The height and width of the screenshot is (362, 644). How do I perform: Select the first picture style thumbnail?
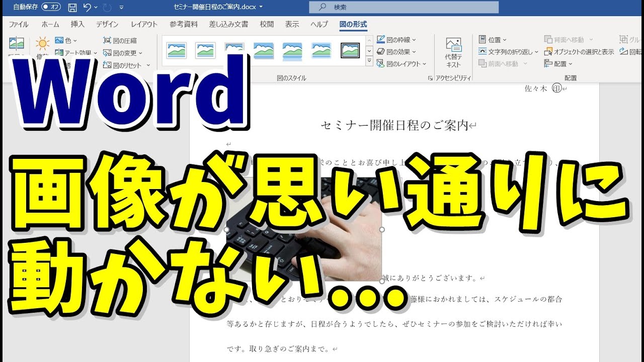point(177,50)
